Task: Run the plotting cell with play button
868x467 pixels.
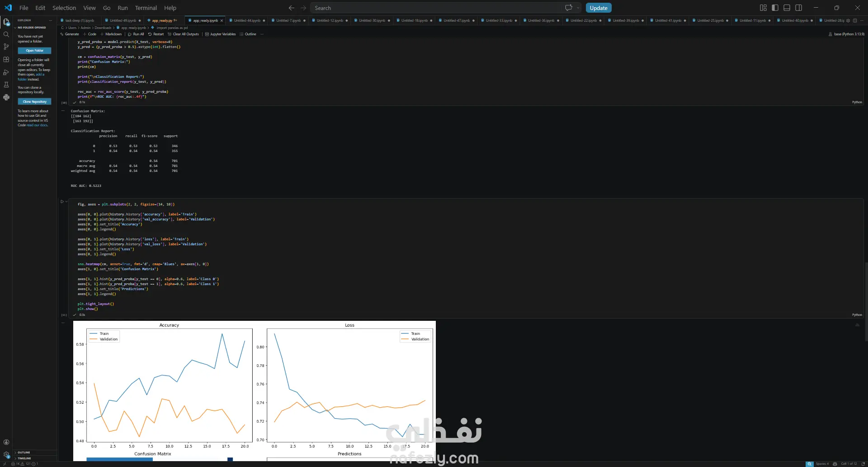Action: [62, 201]
